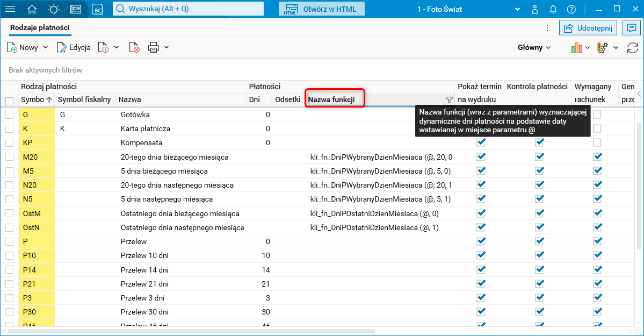
Task: Open notifications bell icon
Action: (553, 9)
